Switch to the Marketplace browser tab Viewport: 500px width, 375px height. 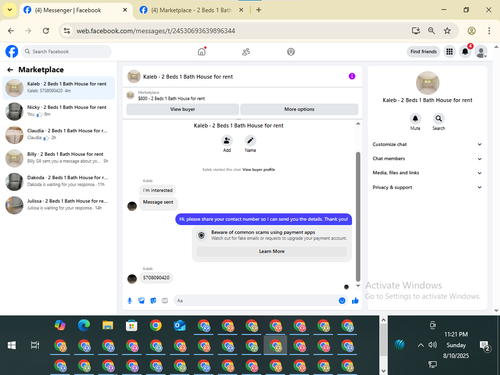point(191,10)
